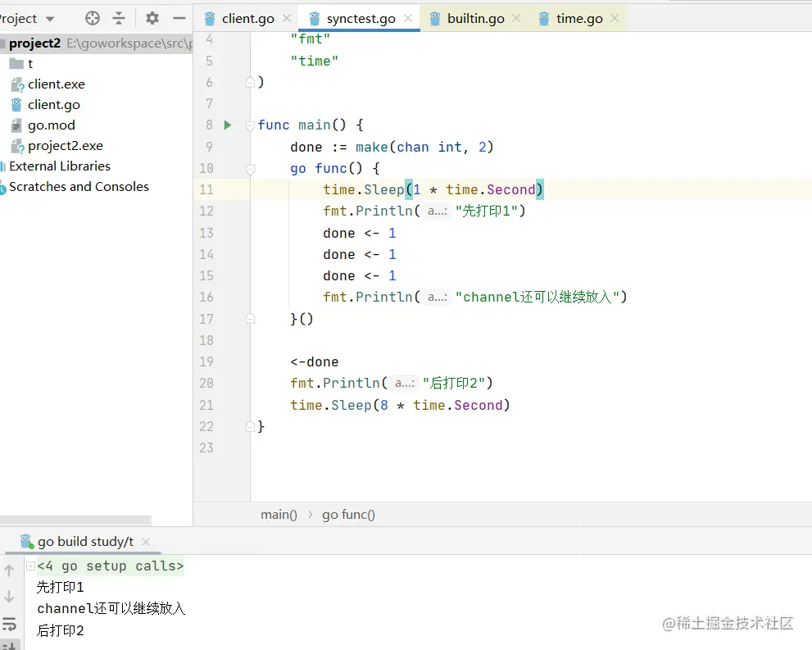
Task: Click console line channel还可以继续放入
Action: pos(111,608)
